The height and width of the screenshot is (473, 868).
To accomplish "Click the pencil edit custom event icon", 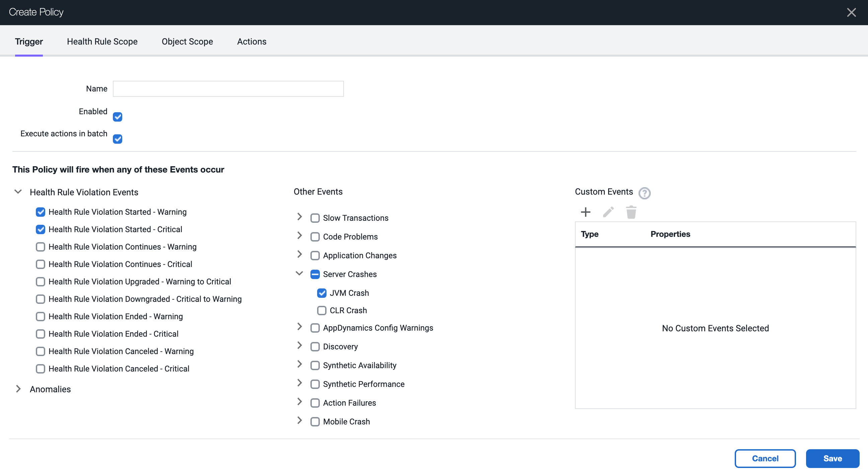I will click(x=608, y=212).
